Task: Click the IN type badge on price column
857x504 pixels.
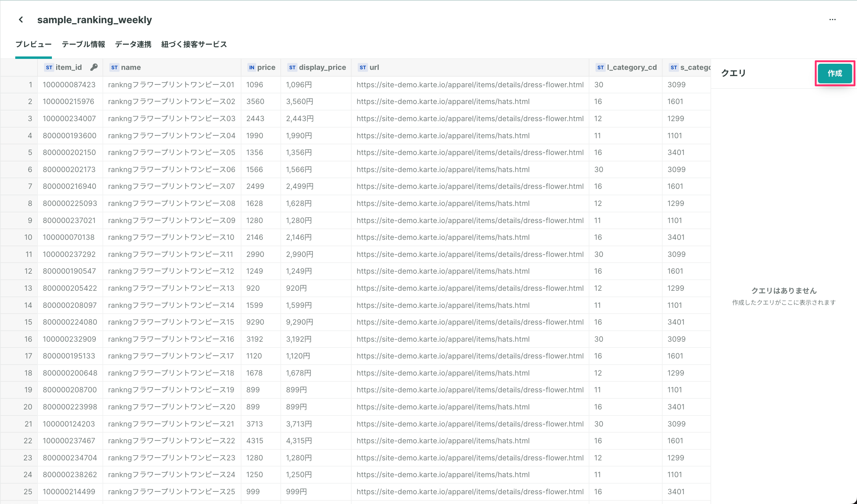Action: click(251, 68)
